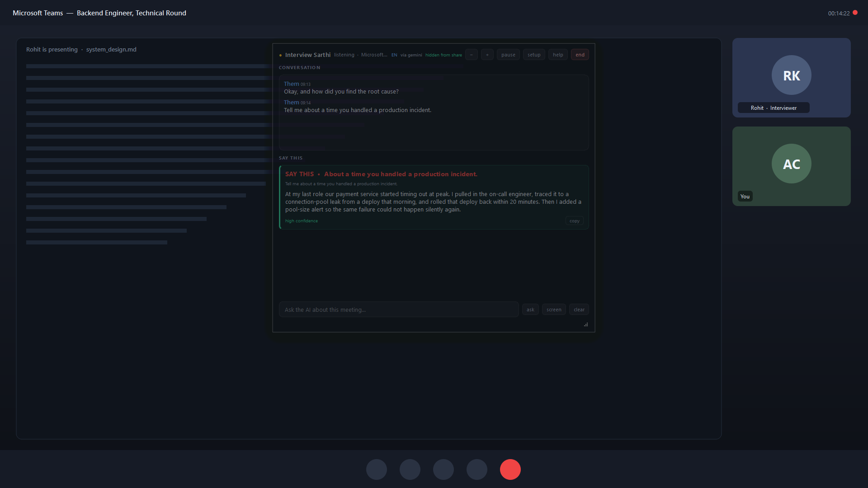Click the red 'SAY THIS' answer heading

pyautogui.click(x=381, y=174)
